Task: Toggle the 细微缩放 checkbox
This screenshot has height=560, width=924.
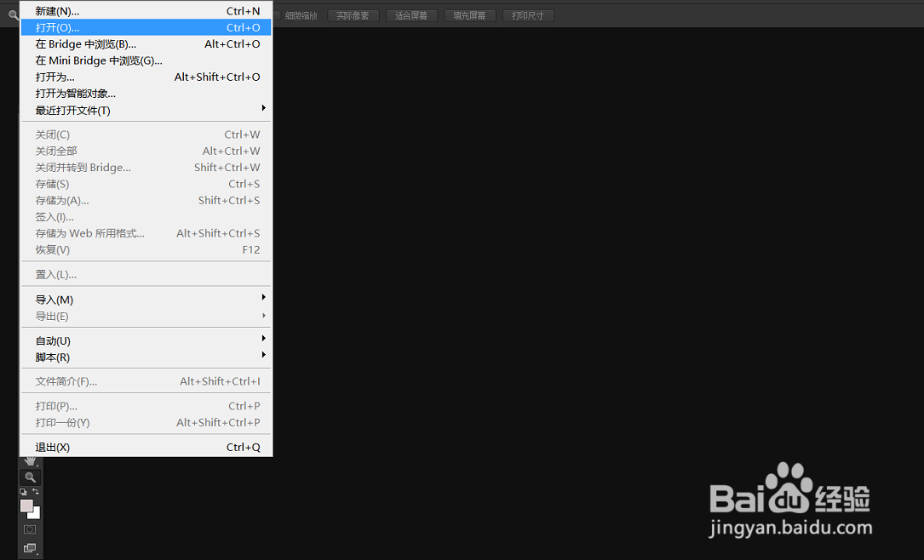Action: click(277, 15)
